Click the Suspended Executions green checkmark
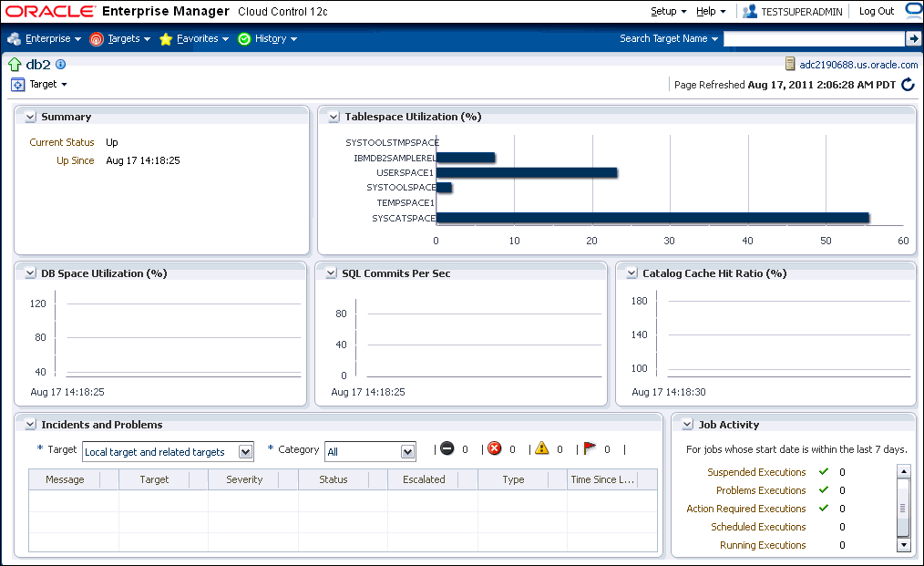This screenshot has height=566, width=924. pyautogui.click(x=824, y=472)
